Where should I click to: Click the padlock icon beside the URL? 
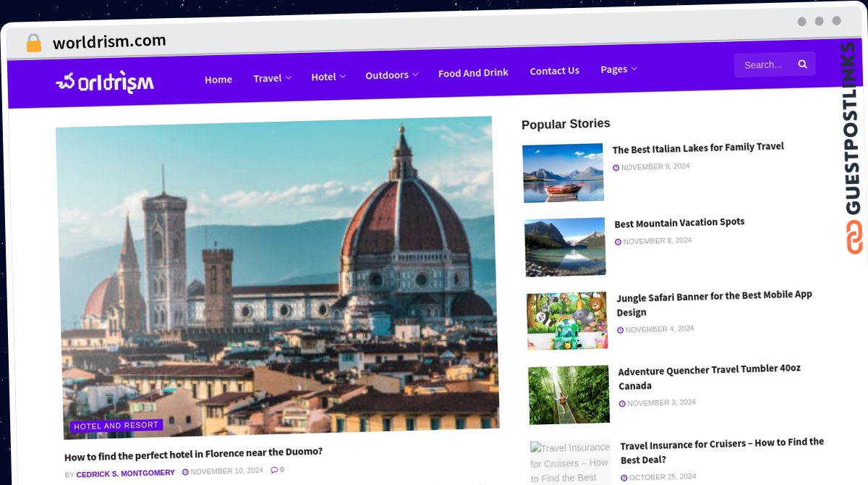point(34,43)
